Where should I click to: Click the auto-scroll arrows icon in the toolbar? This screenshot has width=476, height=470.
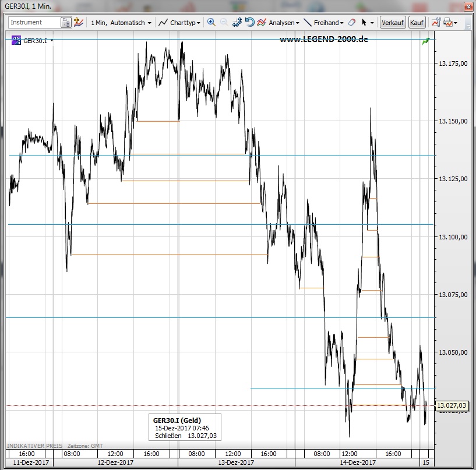(237, 23)
